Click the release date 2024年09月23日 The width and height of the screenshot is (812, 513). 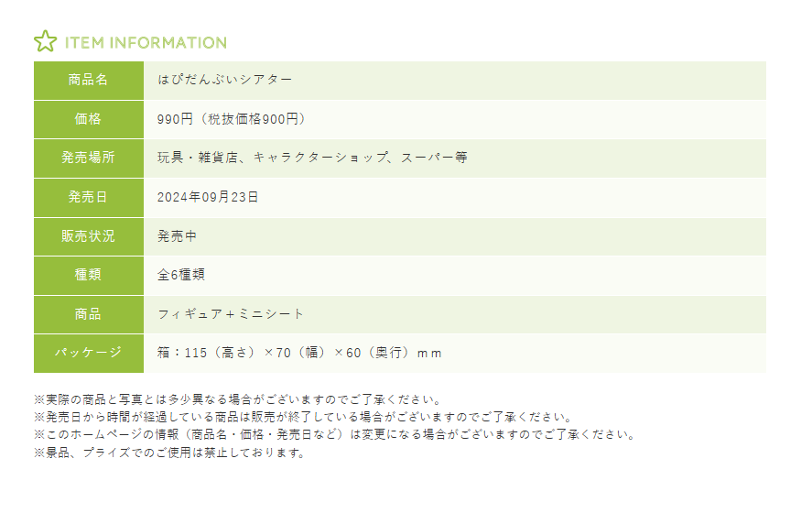coord(208,197)
